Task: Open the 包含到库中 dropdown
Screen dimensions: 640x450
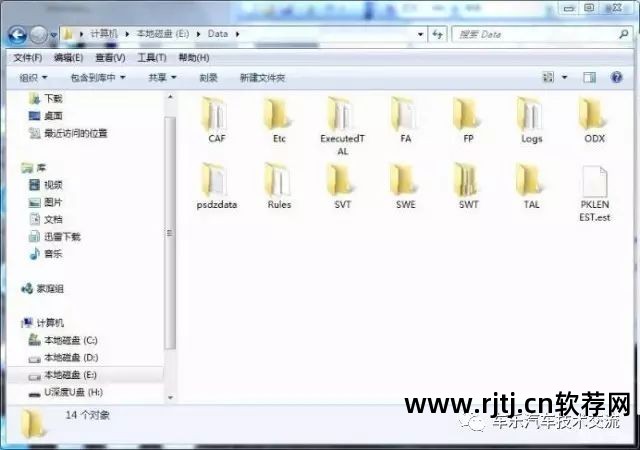Action: [98, 78]
